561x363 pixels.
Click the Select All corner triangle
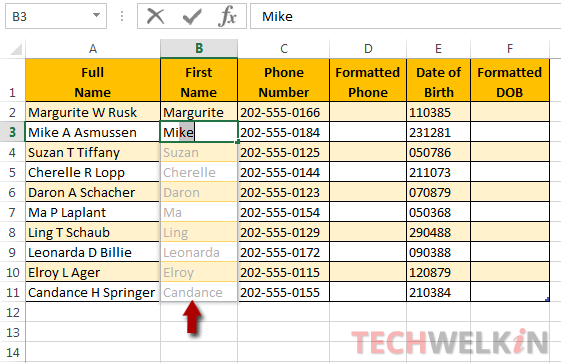[x=16, y=49]
